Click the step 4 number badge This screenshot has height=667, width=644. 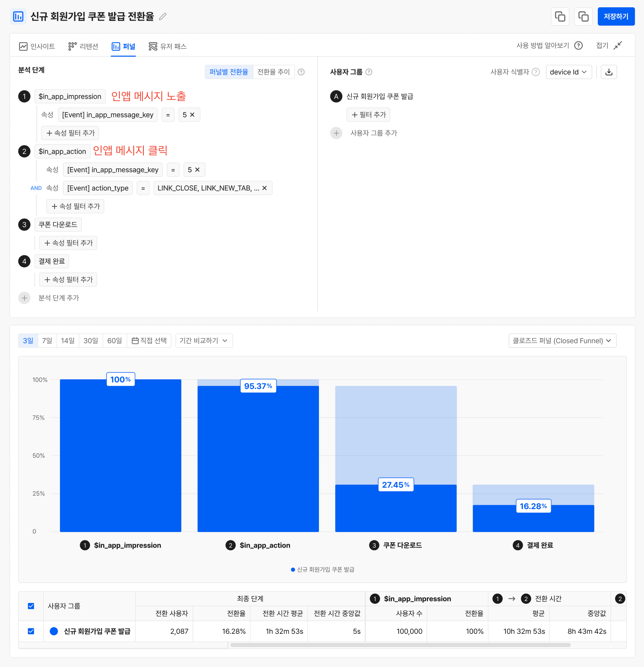(x=24, y=261)
